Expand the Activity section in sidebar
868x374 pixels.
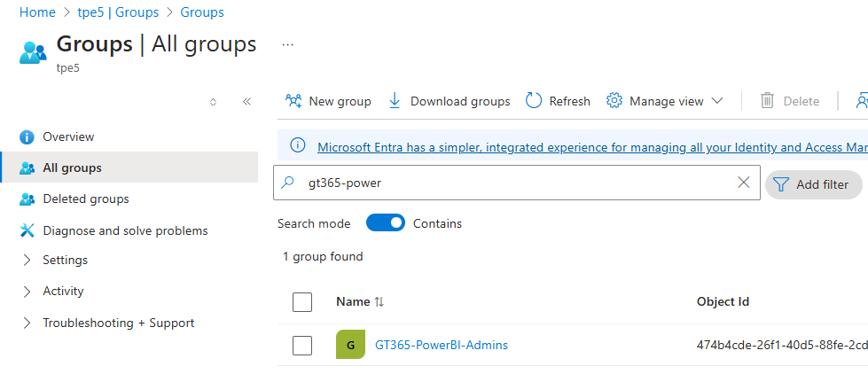click(27, 292)
